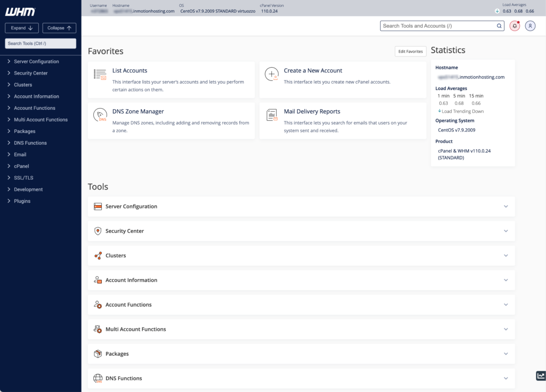Click the Create a New Account plus icon
546x392 pixels.
pyautogui.click(x=271, y=73)
